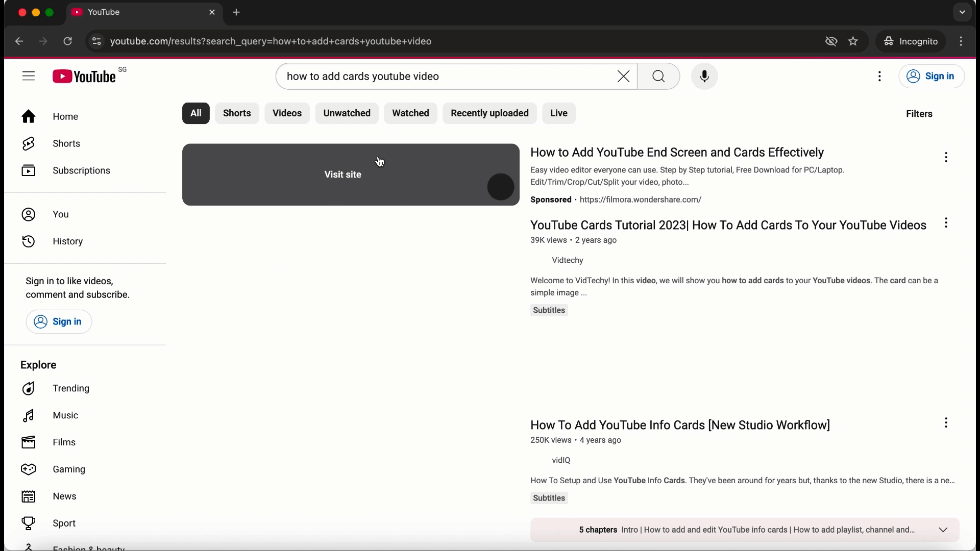Open the settings three-dot menu beside Sign in

(879, 77)
